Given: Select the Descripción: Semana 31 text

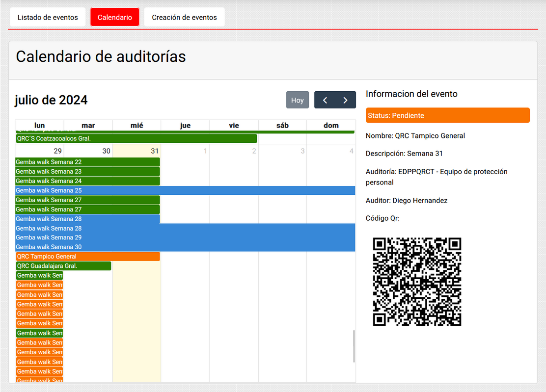Looking at the screenshot, I should tap(404, 154).
